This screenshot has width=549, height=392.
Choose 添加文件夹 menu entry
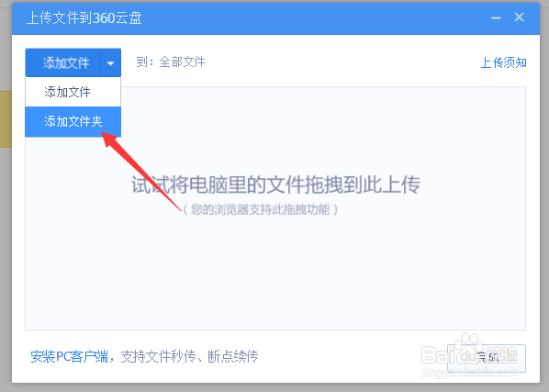(x=73, y=121)
